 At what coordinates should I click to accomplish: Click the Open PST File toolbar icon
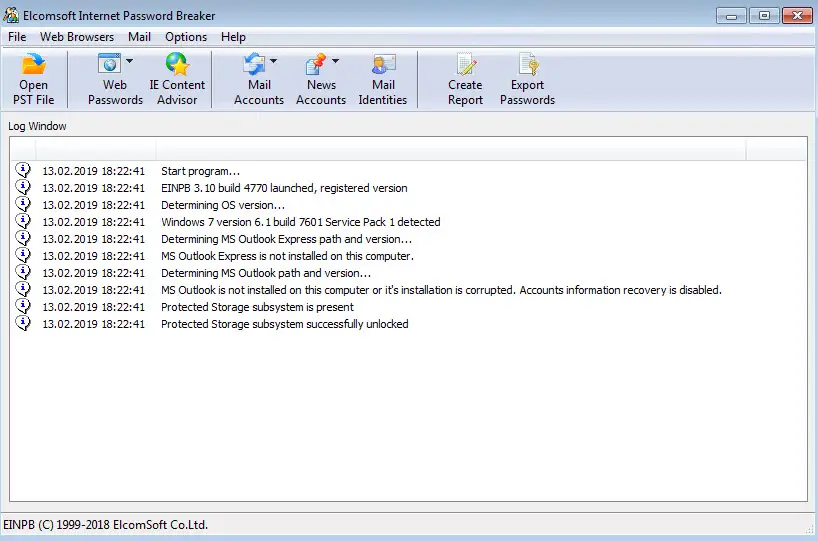(x=34, y=65)
